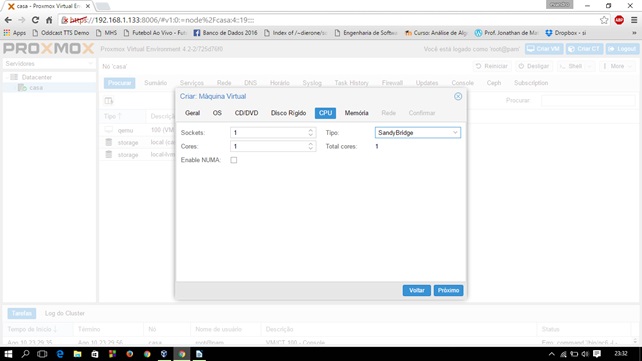Click the Próximo button
Screen dimensions: 642x361
448,290
